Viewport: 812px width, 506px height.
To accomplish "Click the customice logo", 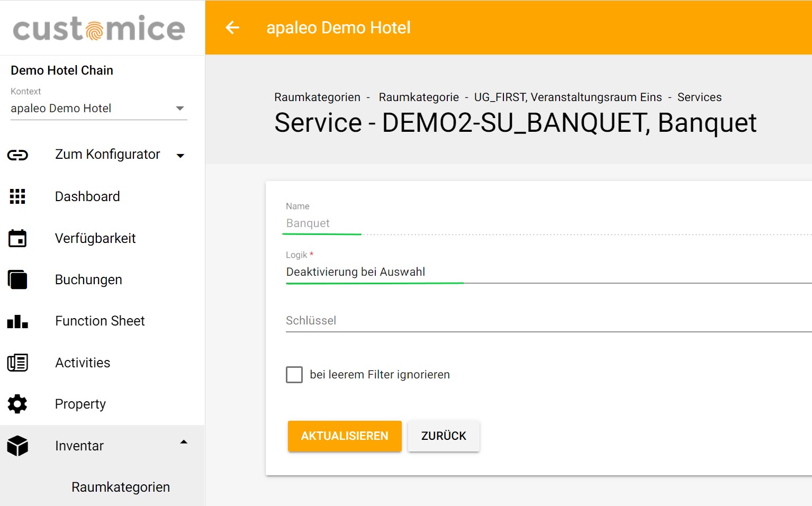I will (x=99, y=28).
